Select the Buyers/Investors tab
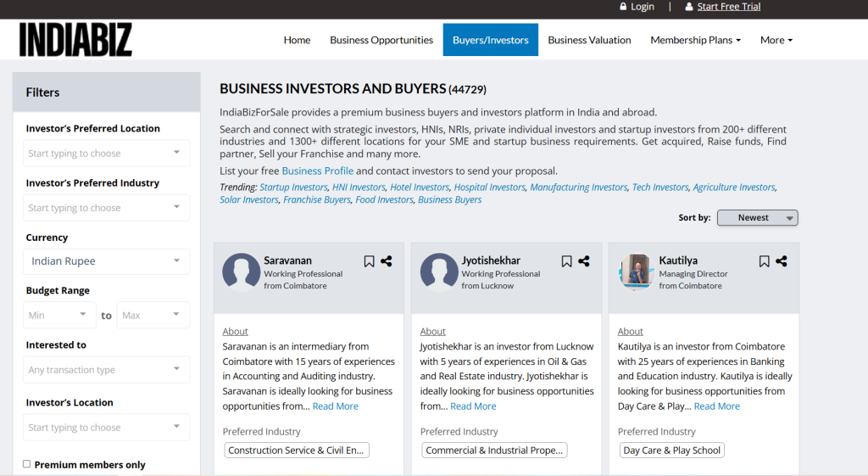The width and height of the screenshot is (868, 476). [x=491, y=40]
